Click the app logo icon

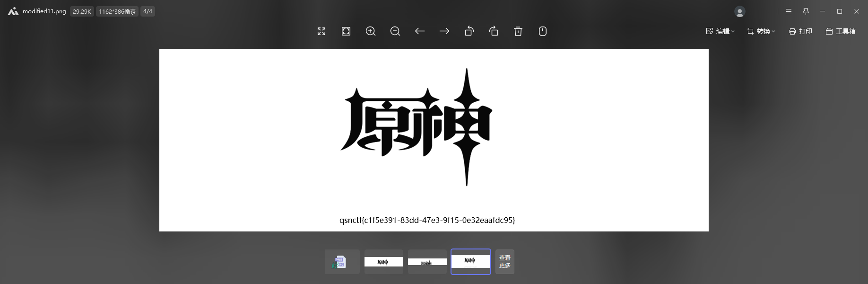(13, 11)
